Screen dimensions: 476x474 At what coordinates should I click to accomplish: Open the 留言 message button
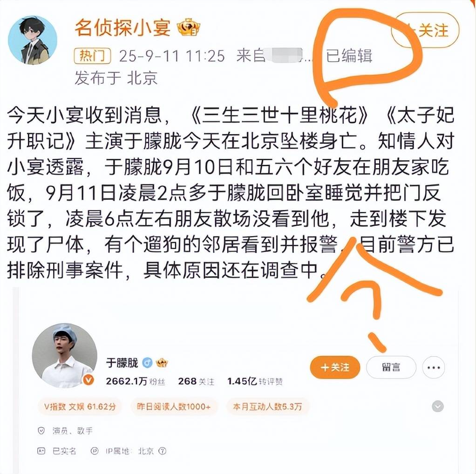click(391, 367)
